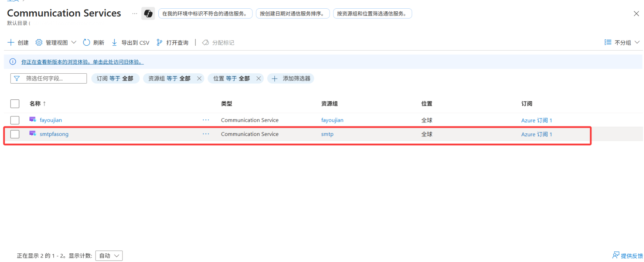Image resolution: width=644 pixels, height=262 pixels.
Task: Open the smtpfasong resource link
Action: pos(54,134)
